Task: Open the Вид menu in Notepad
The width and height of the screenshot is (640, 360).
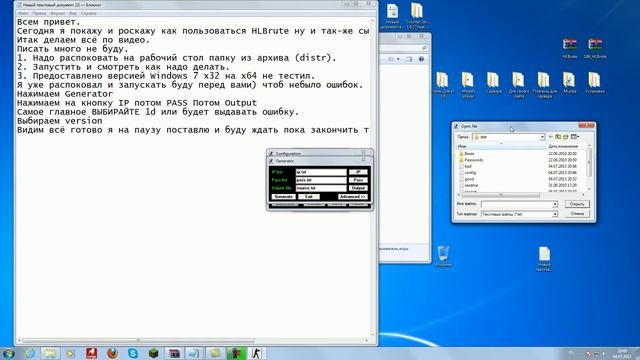Action: (73, 13)
